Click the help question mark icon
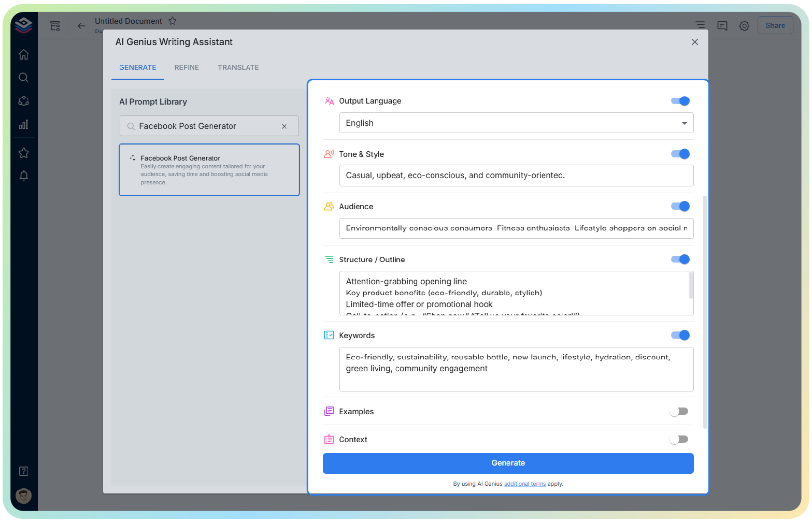 click(x=23, y=471)
